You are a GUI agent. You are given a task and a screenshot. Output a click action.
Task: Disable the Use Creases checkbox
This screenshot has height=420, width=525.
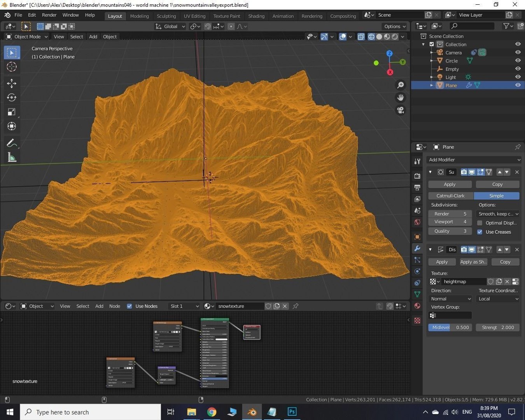[480, 232]
